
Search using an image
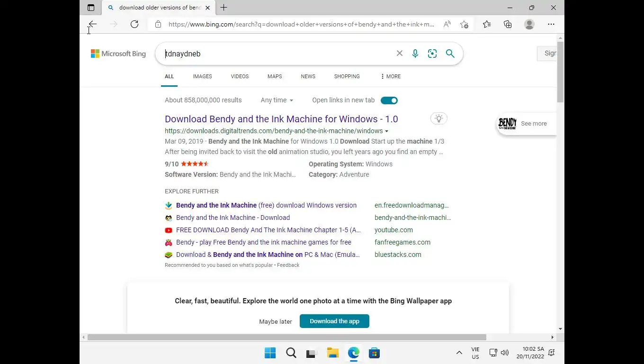(x=432, y=54)
